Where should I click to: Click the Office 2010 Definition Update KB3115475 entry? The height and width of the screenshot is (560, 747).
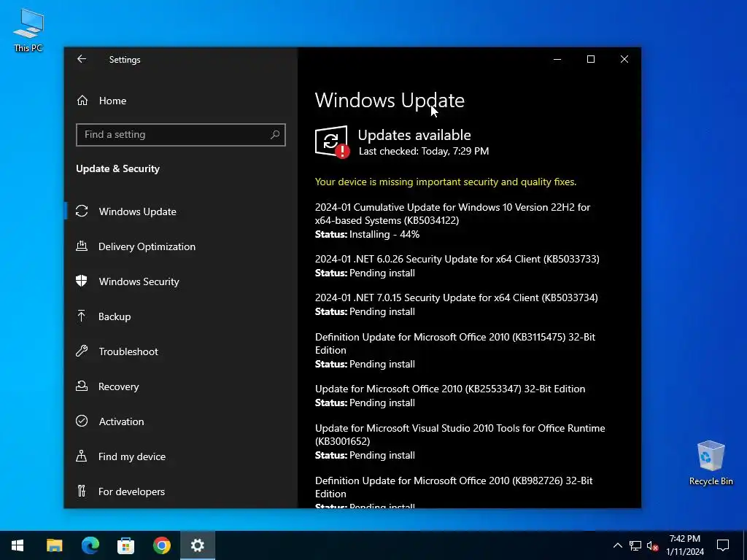pyautogui.click(x=455, y=350)
